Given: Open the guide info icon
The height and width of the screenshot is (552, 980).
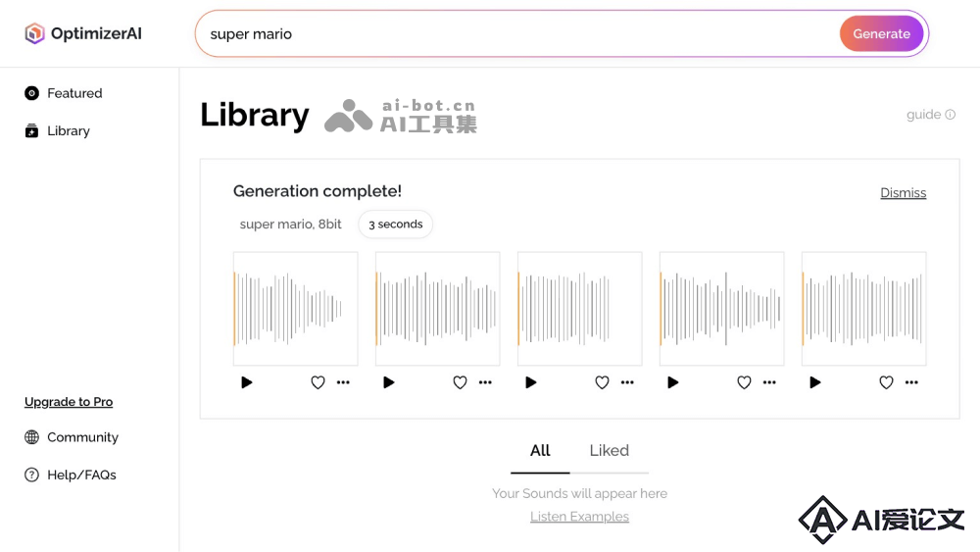Looking at the screenshot, I should click(950, 115).
